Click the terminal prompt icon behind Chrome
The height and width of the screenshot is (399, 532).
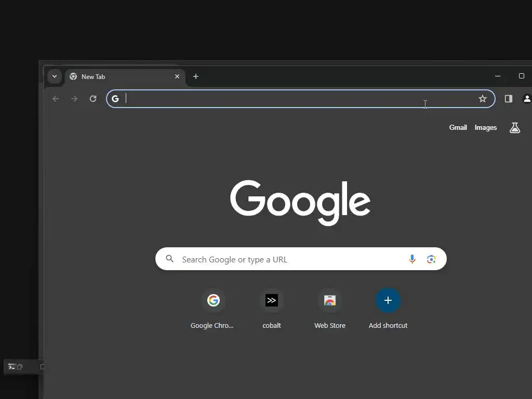click(11, 367)
